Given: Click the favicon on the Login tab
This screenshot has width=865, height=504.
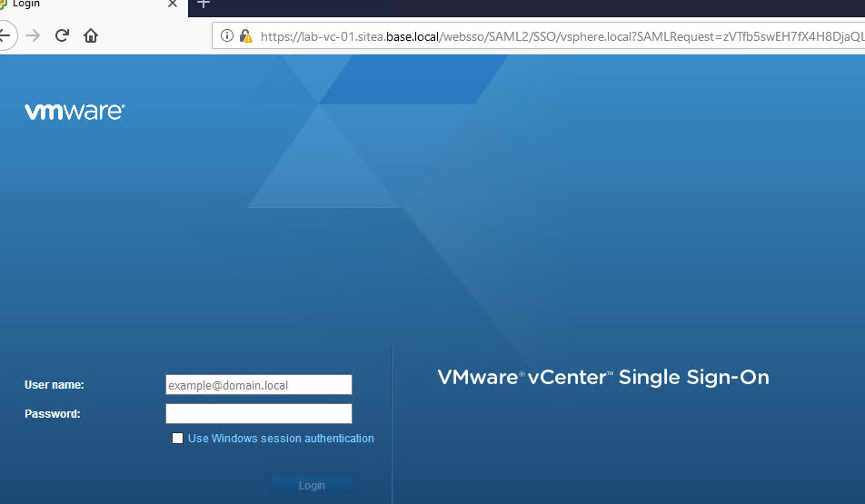Looking at the screenshot, I should pos(3,4).
